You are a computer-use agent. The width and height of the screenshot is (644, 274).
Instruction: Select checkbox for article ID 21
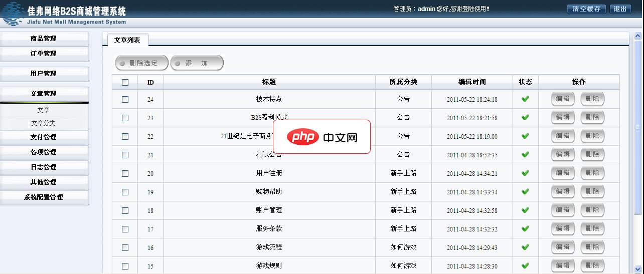pos(125,155)
